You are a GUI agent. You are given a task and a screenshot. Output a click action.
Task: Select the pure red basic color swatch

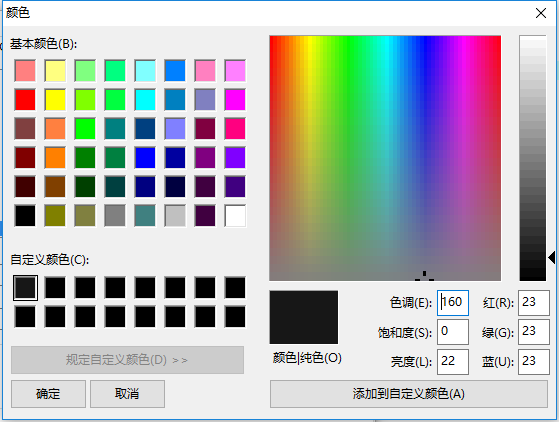(x=25, y=99)
